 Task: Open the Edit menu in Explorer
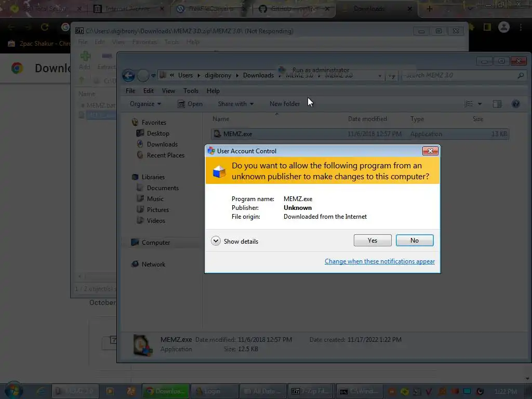point(148,91)
